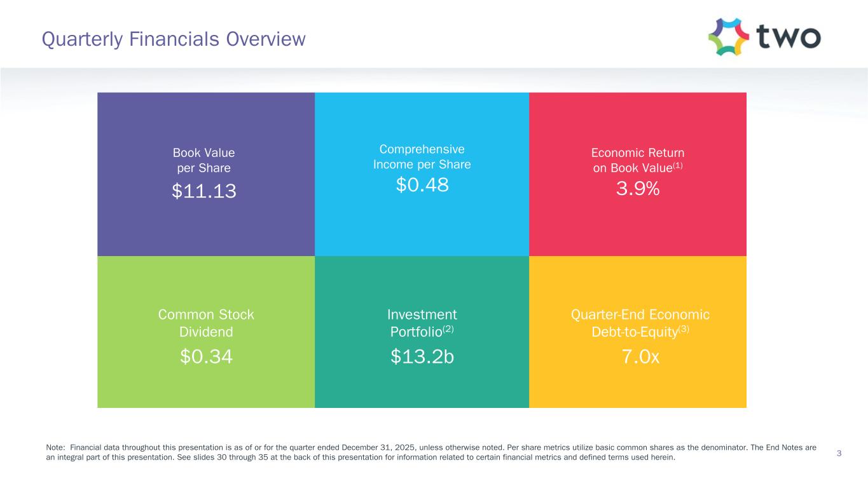This screenshot has width=868, height=488.
Task: Select the $13.2b investment portfolio figure
Action: 422,357
